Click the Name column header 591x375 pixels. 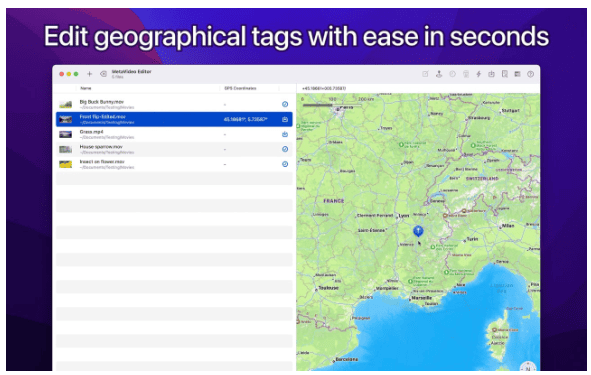pos(86,88)
